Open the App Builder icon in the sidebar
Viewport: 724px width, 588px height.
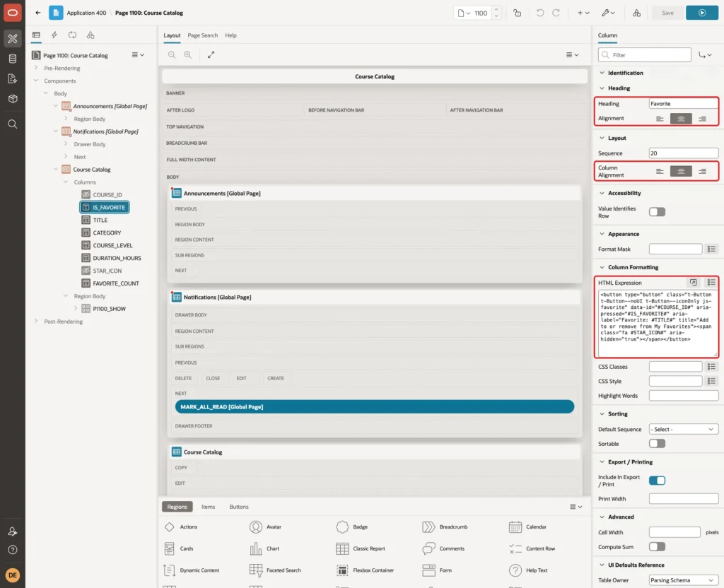[13, 38]
